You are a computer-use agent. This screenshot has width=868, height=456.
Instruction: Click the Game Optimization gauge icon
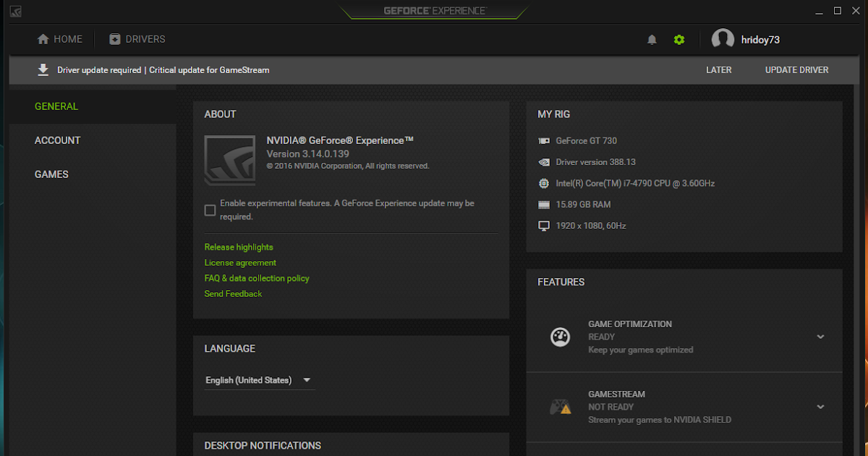click(x=561, y=337)
